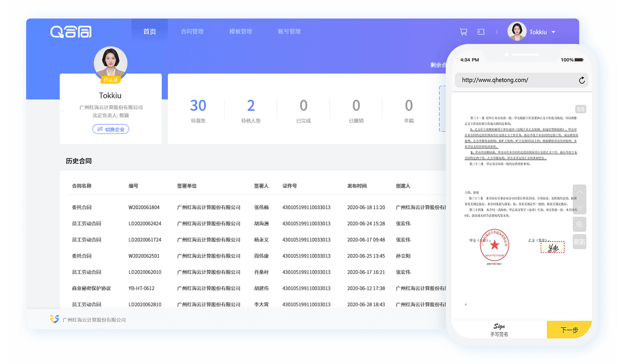
Task: Tap the yellow 下一步 button
Action: click(x=569, y=330)
